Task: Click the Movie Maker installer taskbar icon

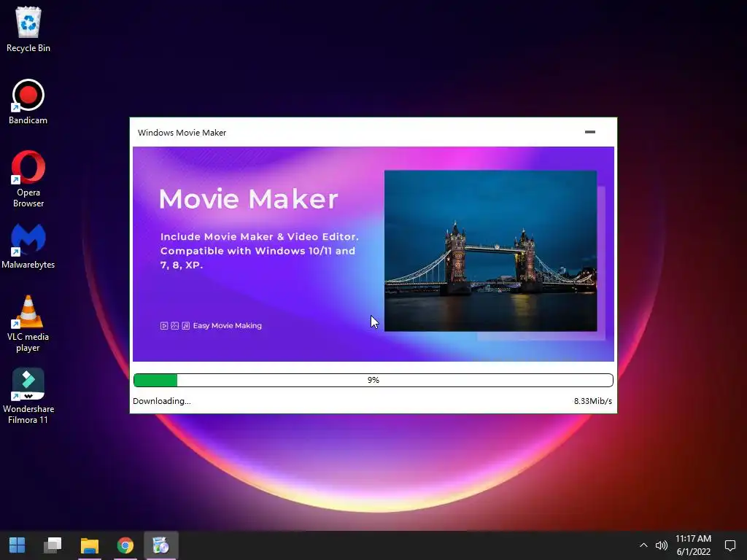Action: [161, 545]
